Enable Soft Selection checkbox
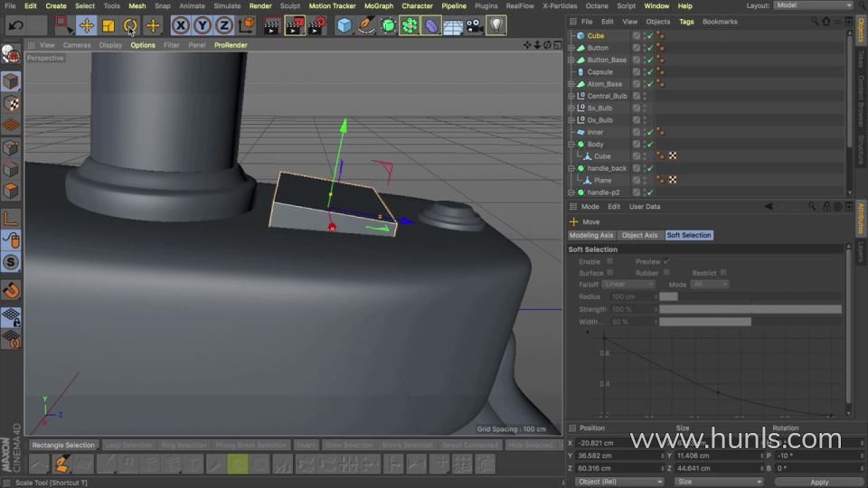The height and width of the screenshot is (488, 868). (x=609, y=261)
